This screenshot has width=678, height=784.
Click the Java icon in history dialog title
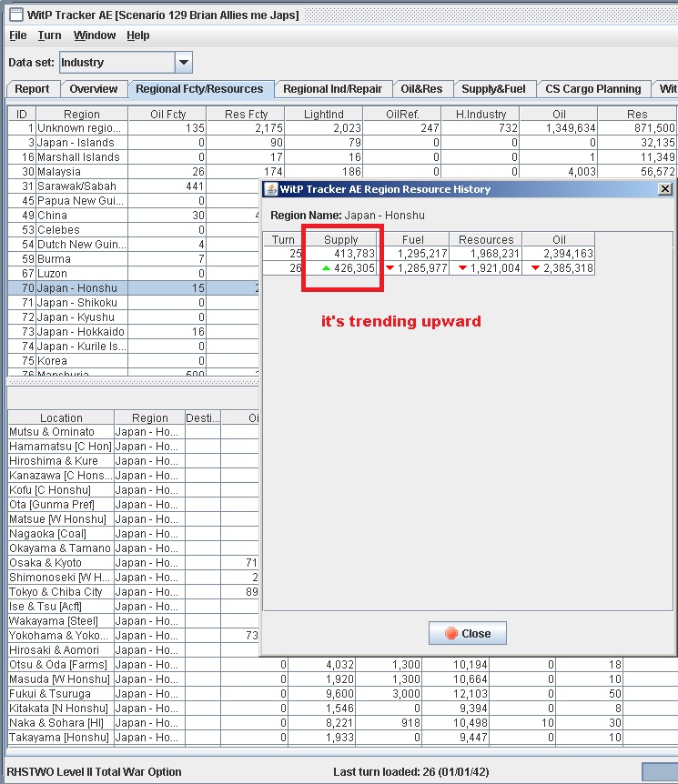click(x=271, y=189)
